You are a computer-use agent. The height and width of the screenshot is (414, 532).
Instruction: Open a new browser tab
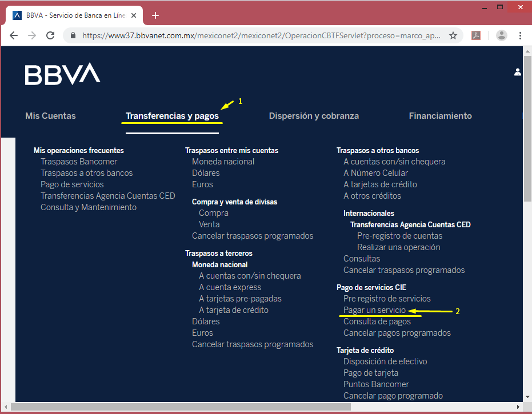point(155,15)
